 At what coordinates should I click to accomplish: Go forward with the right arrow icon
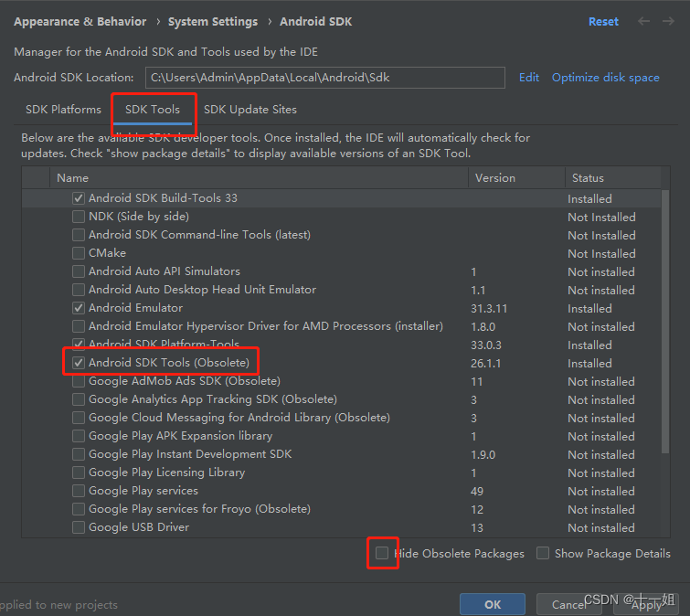point(668,21)
